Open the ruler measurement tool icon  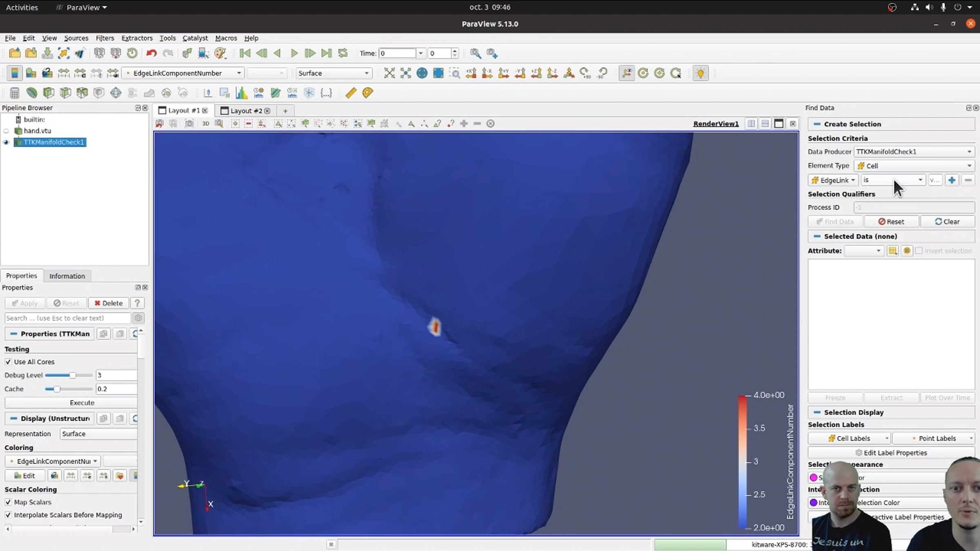pos(350,93)
